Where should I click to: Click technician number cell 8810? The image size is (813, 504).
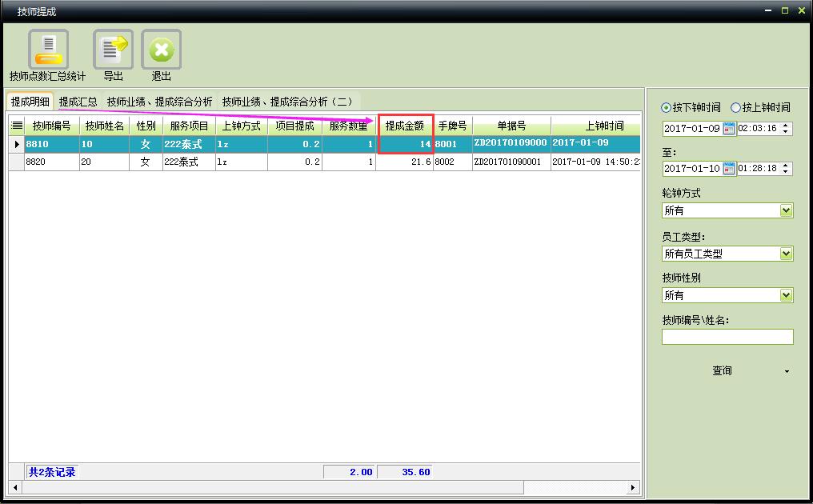(52, 144)
